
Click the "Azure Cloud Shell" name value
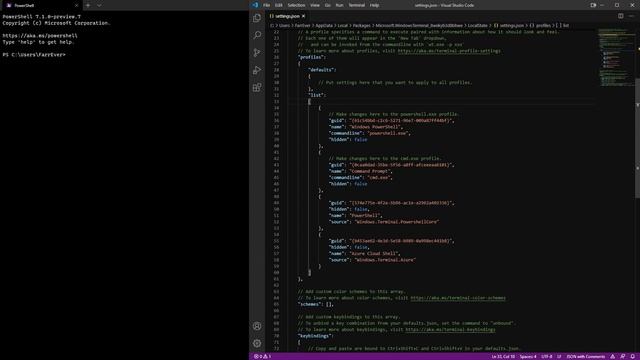pyautogui.click(x=374, y=253)
